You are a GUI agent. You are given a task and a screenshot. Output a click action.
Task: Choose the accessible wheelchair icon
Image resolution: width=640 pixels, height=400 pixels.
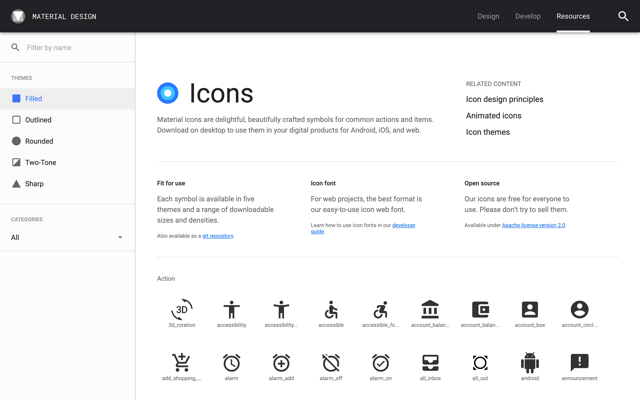(x=331, y=310)
